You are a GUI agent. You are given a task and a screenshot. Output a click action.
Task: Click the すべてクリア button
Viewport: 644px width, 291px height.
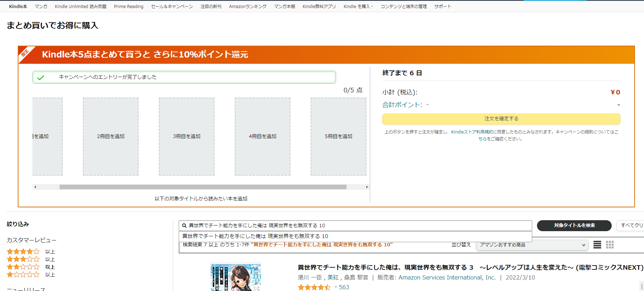[x=630, y=225]
